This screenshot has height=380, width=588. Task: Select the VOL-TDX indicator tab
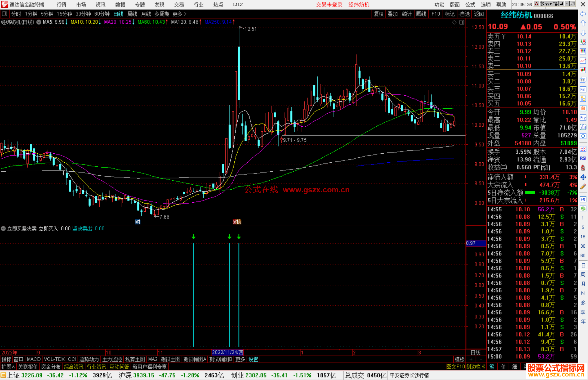tap(54, 359)
